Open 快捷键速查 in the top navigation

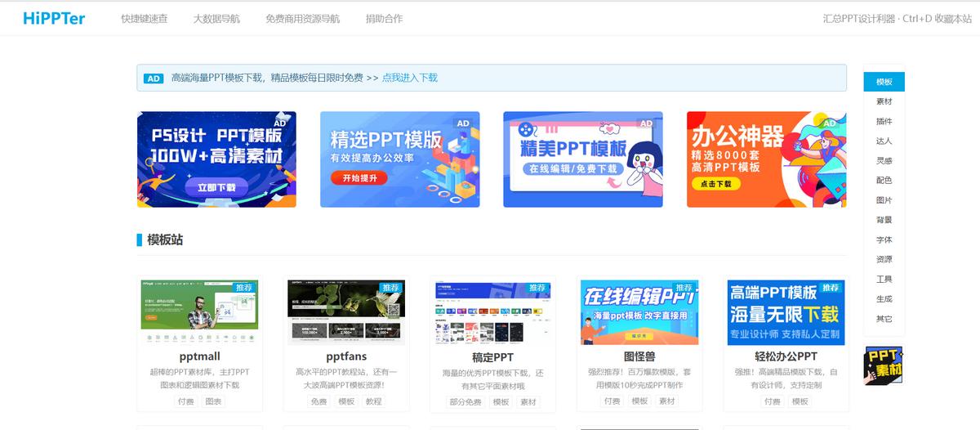coord(144,18)
